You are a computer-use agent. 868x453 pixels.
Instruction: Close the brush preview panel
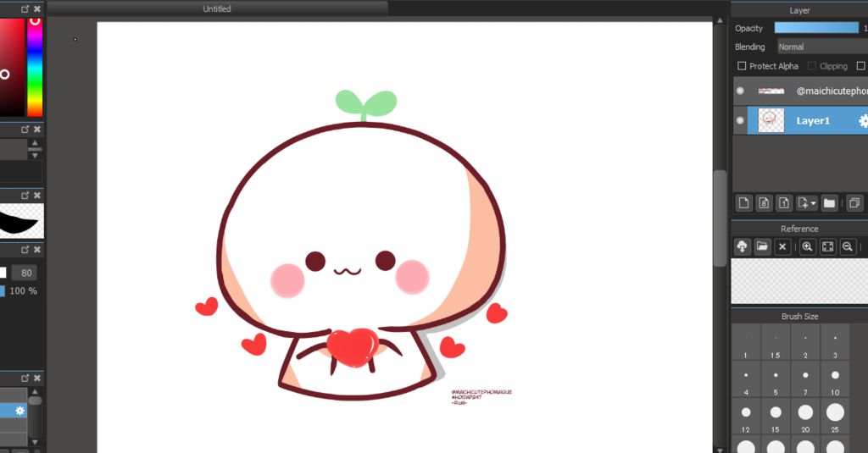tap(37, 196)
